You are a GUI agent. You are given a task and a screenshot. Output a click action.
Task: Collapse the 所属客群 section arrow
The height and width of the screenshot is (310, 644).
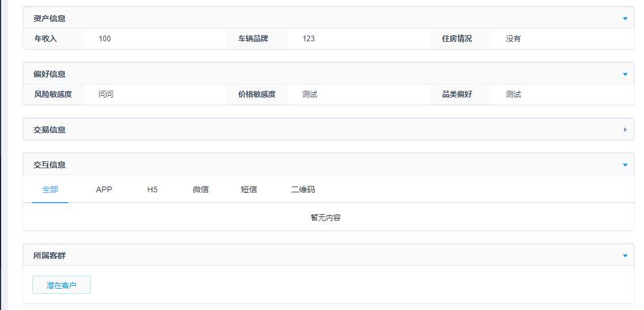(625, 255)
